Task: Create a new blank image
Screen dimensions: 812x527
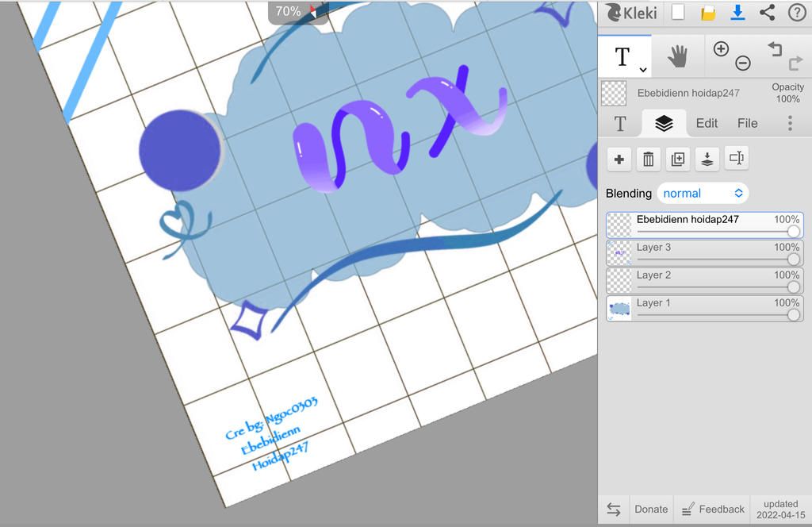Action: coord(678,13)
